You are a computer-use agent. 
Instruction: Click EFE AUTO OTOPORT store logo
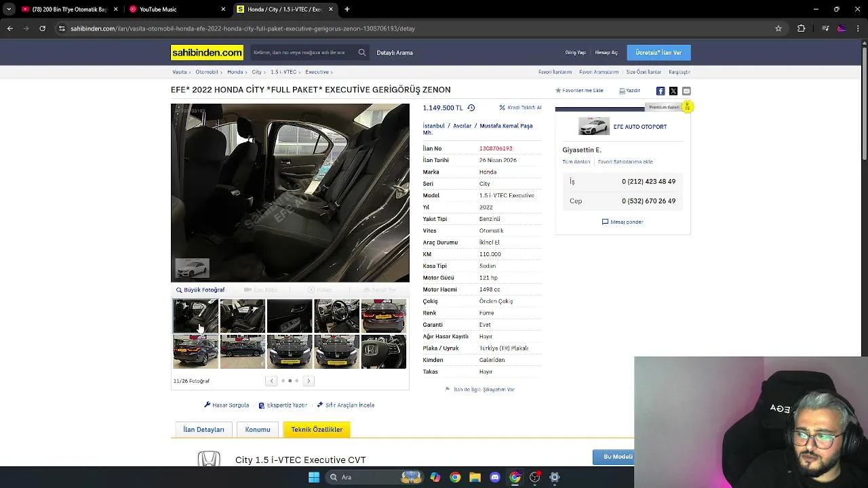coord(594,127)
